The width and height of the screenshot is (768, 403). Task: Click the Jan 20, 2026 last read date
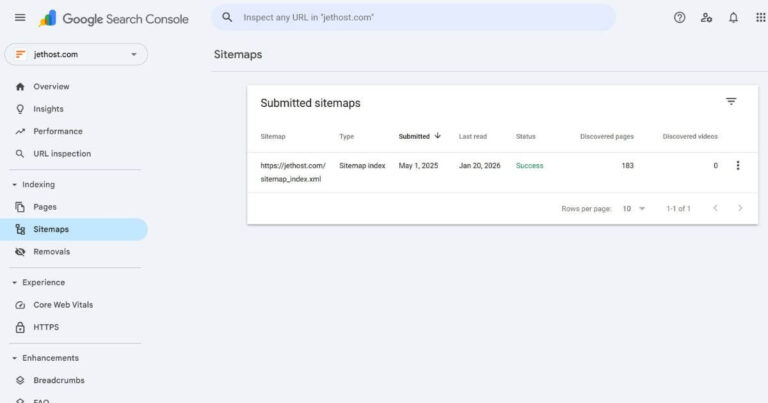(x=480, y=166)
